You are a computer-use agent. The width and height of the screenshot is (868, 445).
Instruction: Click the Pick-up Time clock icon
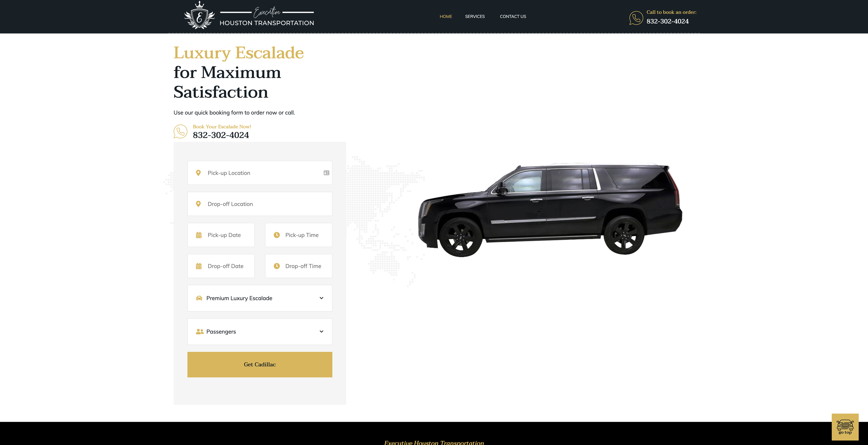coord(277,235)
